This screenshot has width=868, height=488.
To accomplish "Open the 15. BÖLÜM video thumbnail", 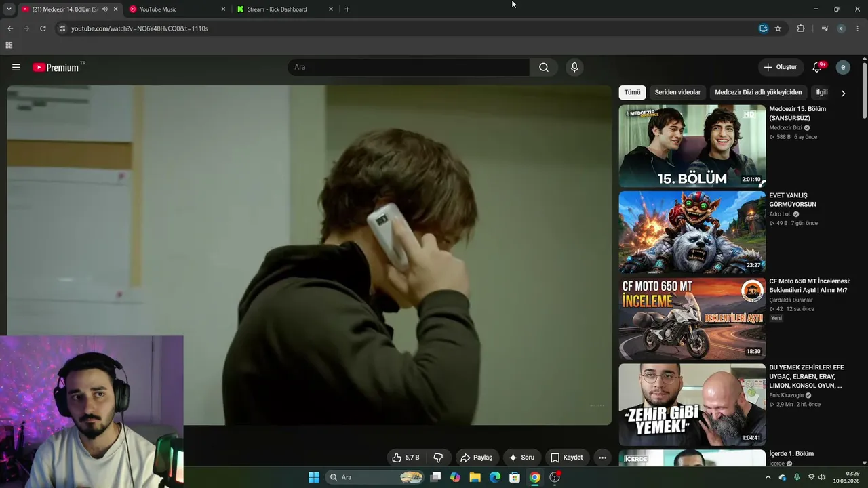I will [692, 146].
